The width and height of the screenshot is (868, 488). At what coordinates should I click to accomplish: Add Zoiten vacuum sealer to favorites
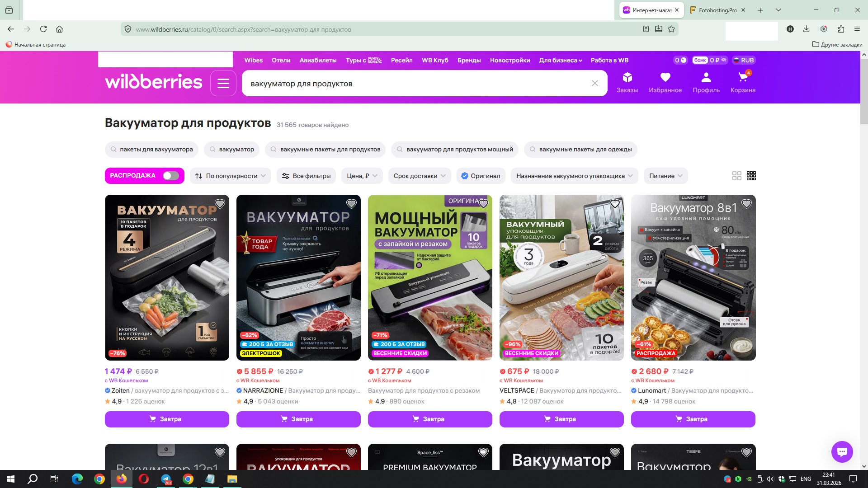coord(220,204)
